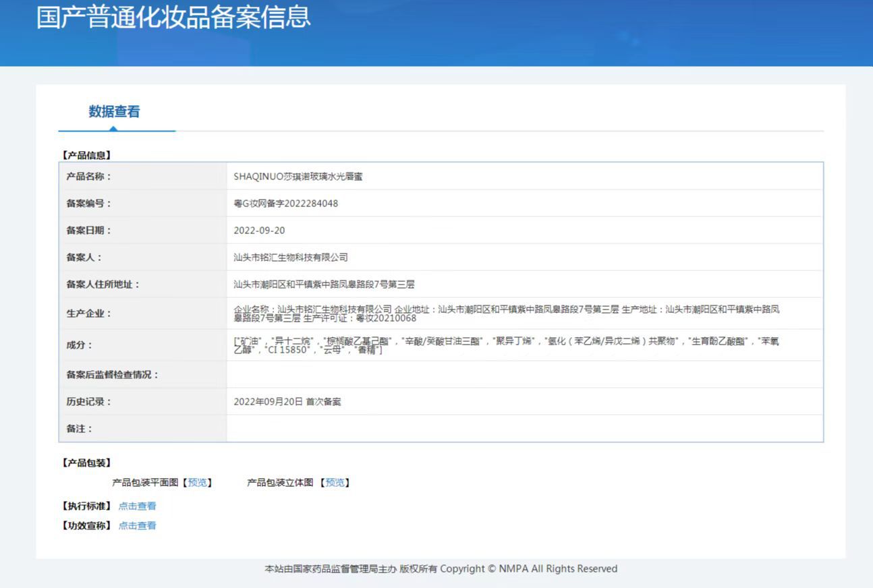Click 点击查看 next to 功效宣称
Image resolution: width=873 pixels, height=588 pixels.
138,526
